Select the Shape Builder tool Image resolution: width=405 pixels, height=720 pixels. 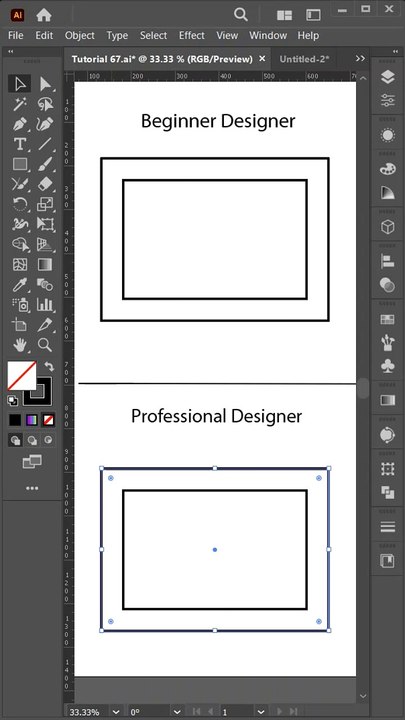[x=20, y=244]
